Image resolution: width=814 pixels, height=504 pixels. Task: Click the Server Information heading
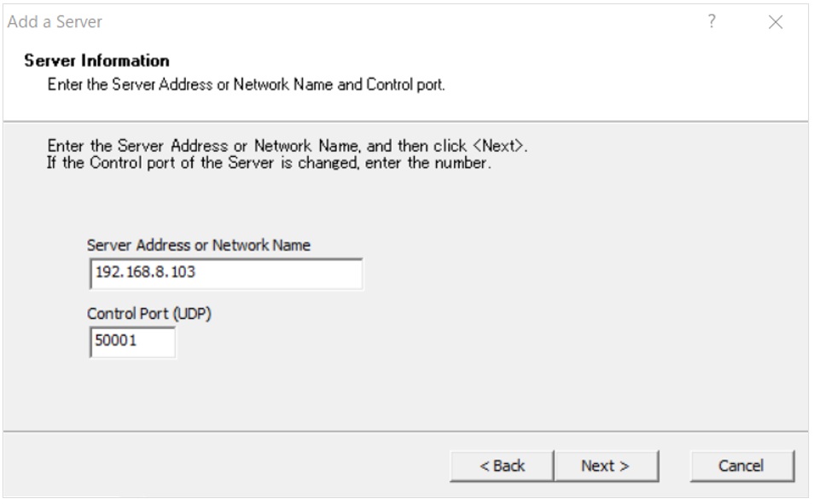96,61
